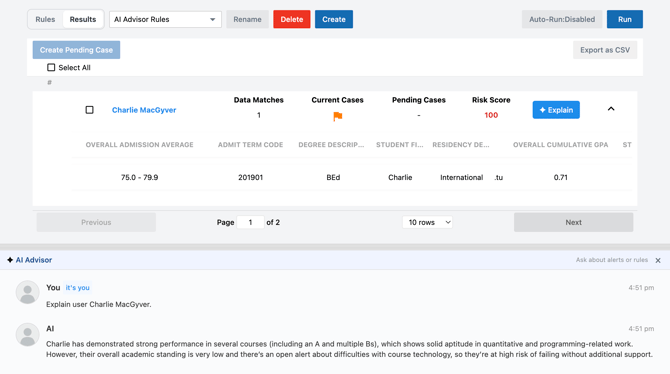
Task: Click the Explain button for Charlie MacGyver
Action: click(x=556, y=110)
